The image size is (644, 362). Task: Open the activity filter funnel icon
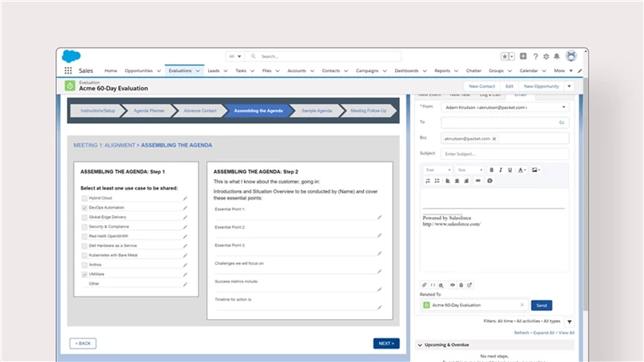click(x=569, y=321)
